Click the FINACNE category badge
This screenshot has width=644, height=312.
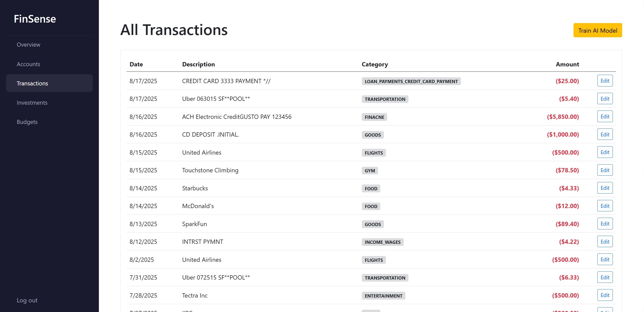coord(374,117)
